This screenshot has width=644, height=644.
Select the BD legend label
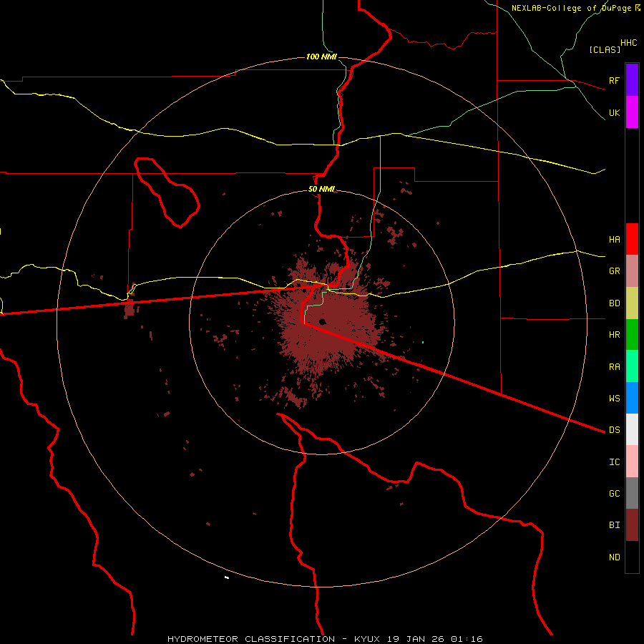pyautogui.click(x=614, y=303)
